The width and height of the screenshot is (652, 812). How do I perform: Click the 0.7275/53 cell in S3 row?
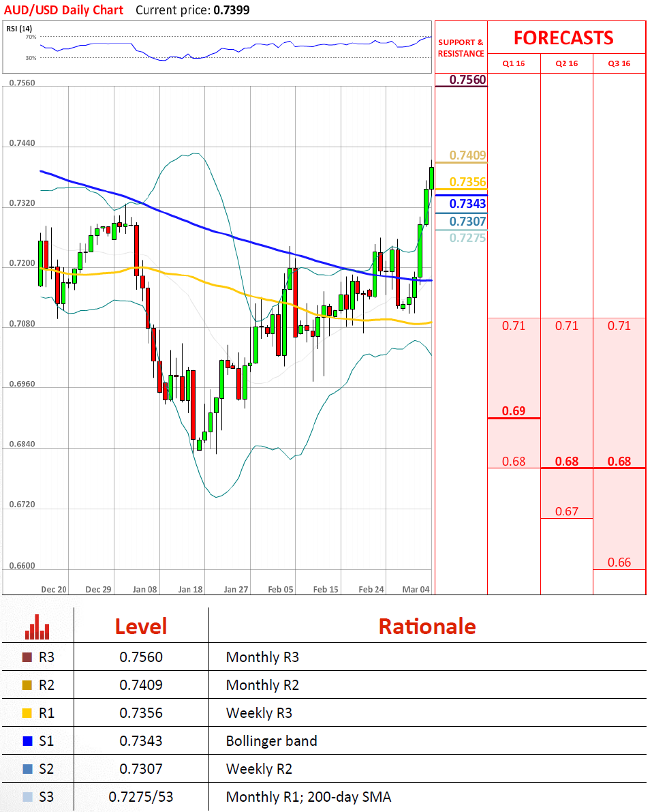(141, 797)
